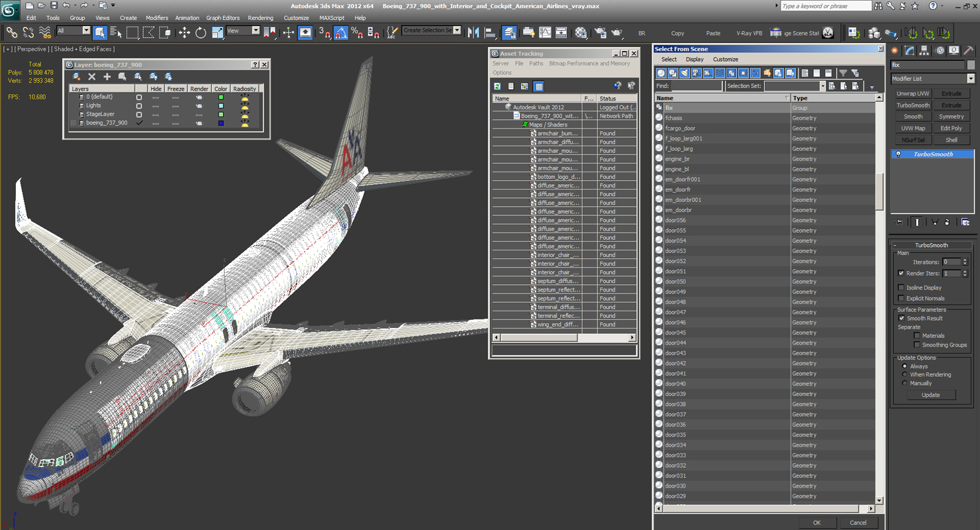The height and width of the screenshot is (530, 980).
Task: Click the Mirror tool icon
Action: pos(473,32)
